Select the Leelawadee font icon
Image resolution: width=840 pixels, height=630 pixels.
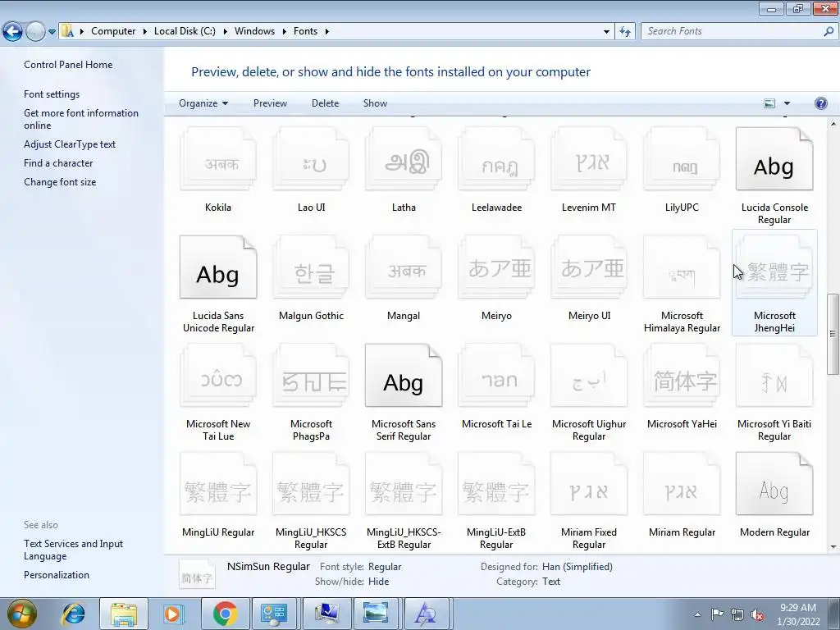(496, 159)
